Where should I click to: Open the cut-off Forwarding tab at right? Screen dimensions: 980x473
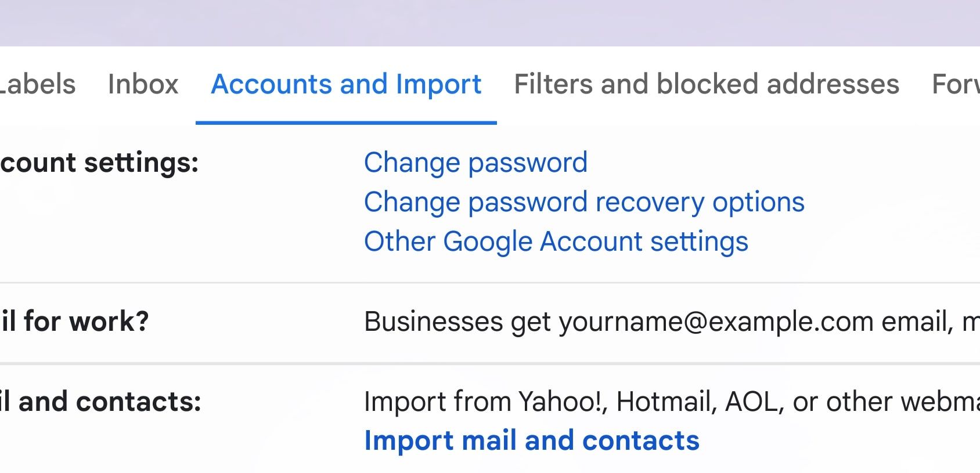click(956, 84)
